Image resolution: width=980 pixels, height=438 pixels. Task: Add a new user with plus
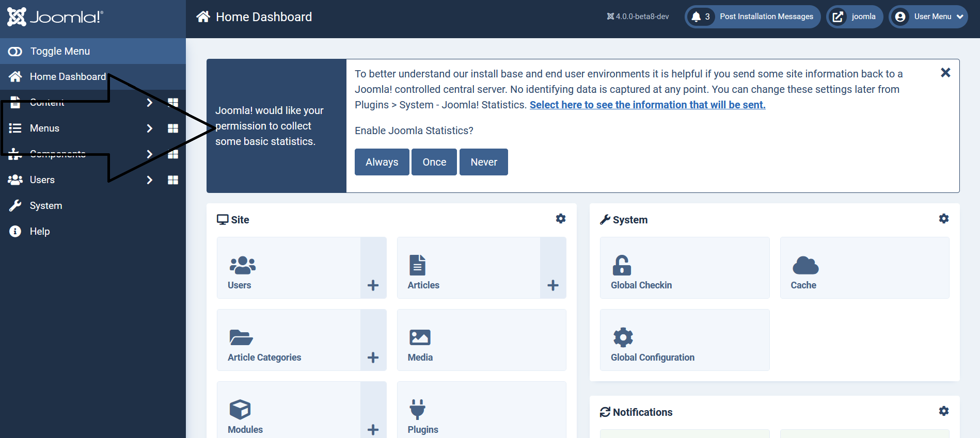pyautogui.click(x=373, y=268)
